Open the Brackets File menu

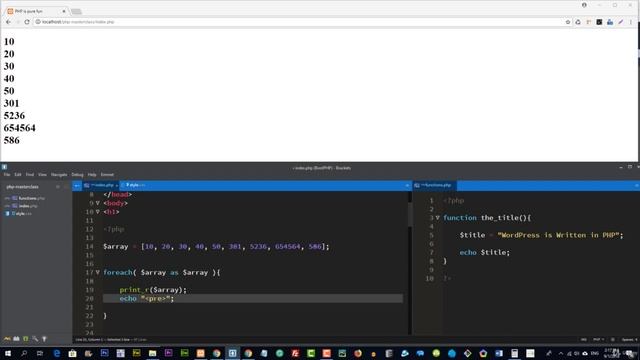(7, 175)
